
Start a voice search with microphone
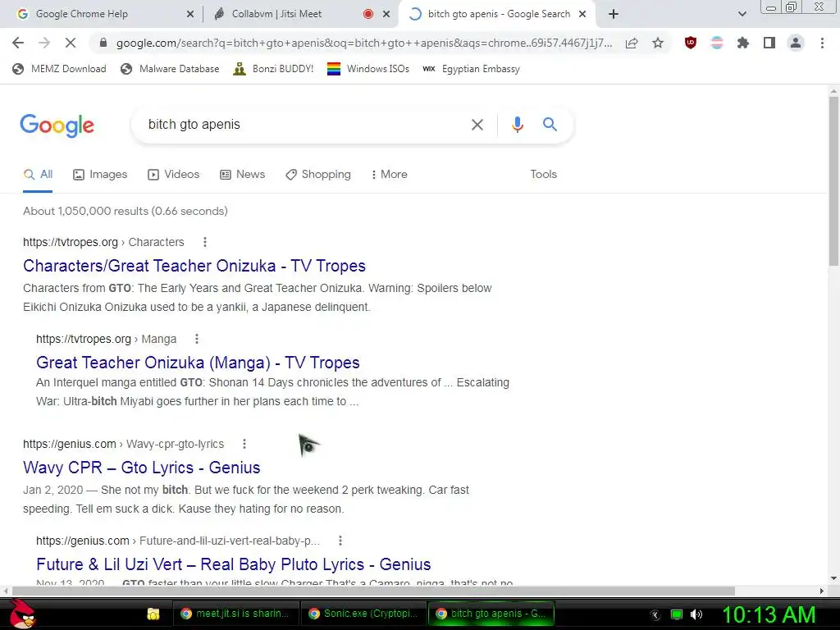click(x=517, y=125)
